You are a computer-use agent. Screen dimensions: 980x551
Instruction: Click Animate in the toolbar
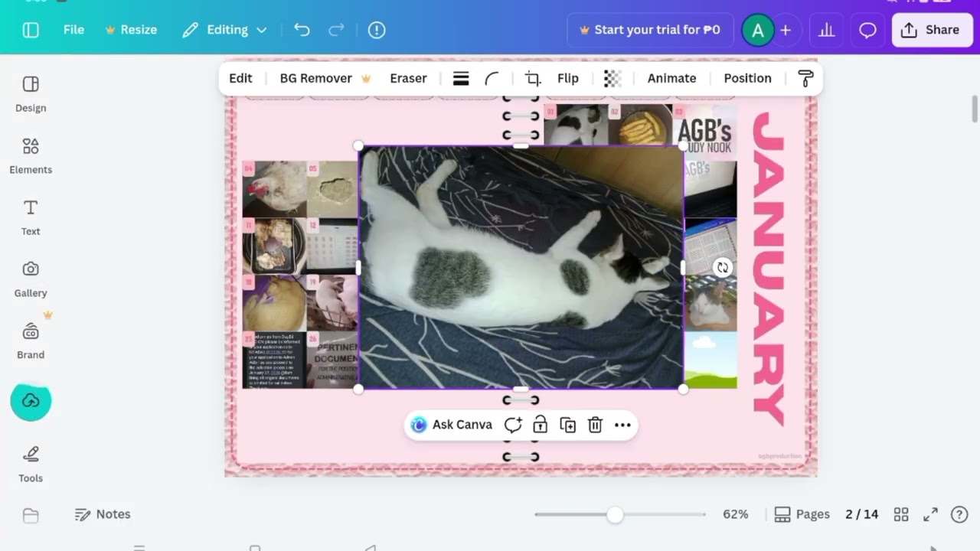671,78
